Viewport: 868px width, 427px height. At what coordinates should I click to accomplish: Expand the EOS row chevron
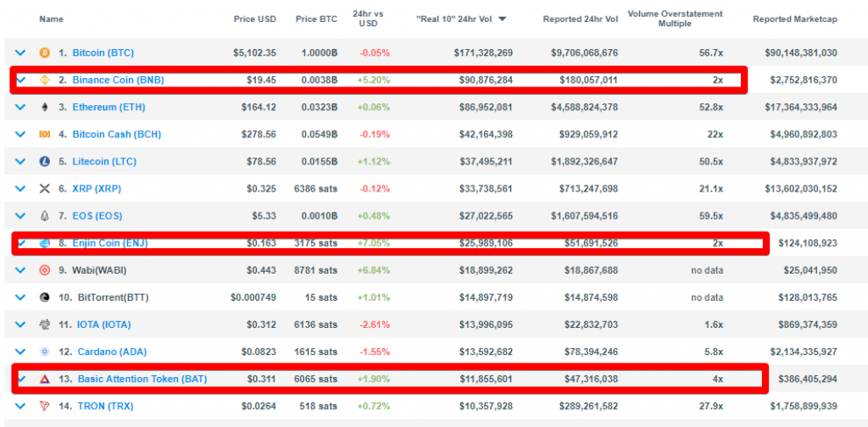(x=20, y=216)
